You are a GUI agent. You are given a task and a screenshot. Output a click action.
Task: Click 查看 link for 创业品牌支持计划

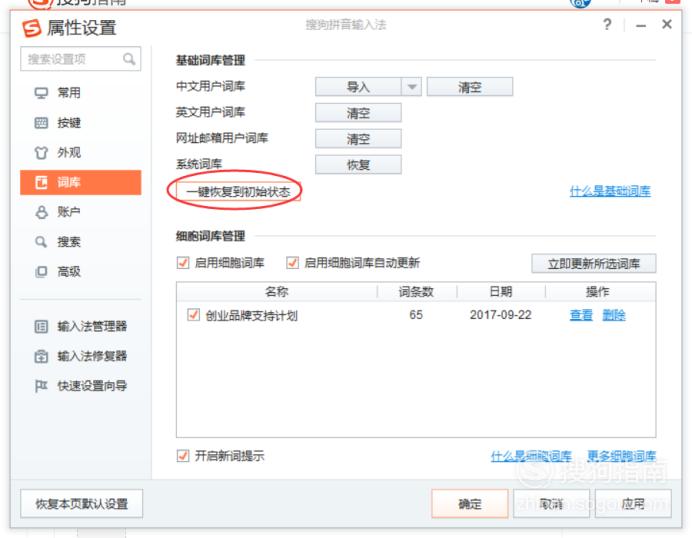pyautogui.click(x=581, y=315)
